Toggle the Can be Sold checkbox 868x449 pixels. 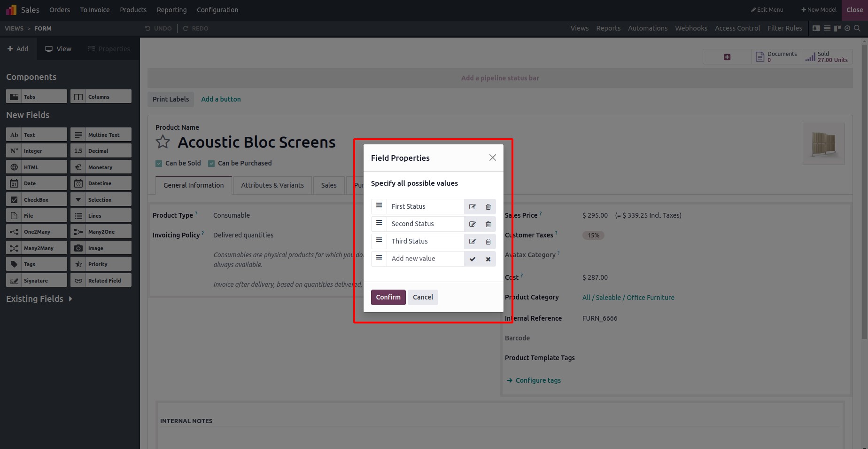(x=159, y=164)
